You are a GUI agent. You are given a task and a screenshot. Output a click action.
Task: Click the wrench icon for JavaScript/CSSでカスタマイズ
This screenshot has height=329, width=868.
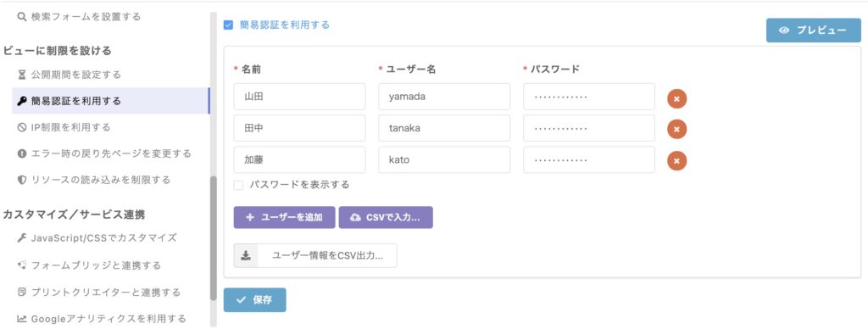click(22, 237)
